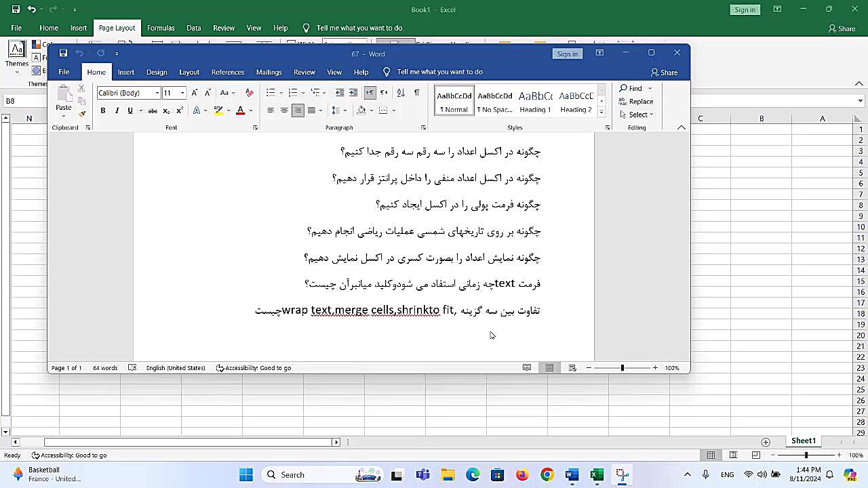Click the Save icon in Word title bar
The image size is (868, 488).
coord(63,54)
